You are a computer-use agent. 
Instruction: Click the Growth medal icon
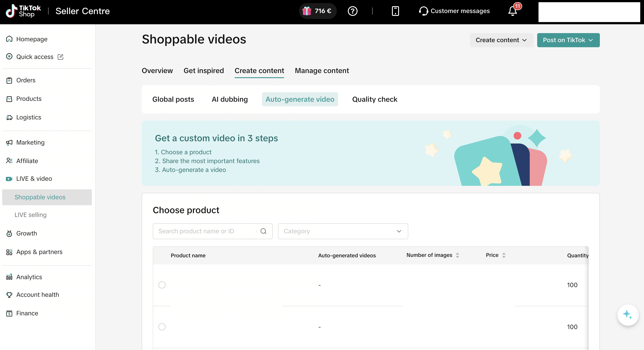click(9, 233)
